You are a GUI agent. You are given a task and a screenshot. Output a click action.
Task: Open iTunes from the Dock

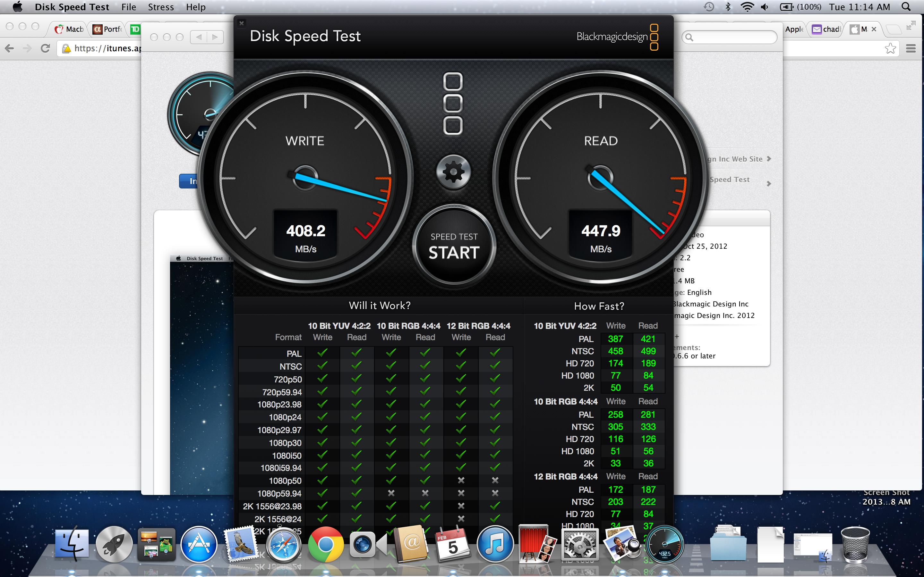495,545
